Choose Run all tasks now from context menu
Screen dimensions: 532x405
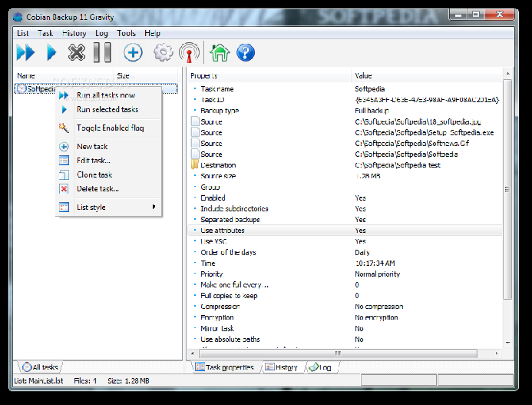tap(109, 95)
